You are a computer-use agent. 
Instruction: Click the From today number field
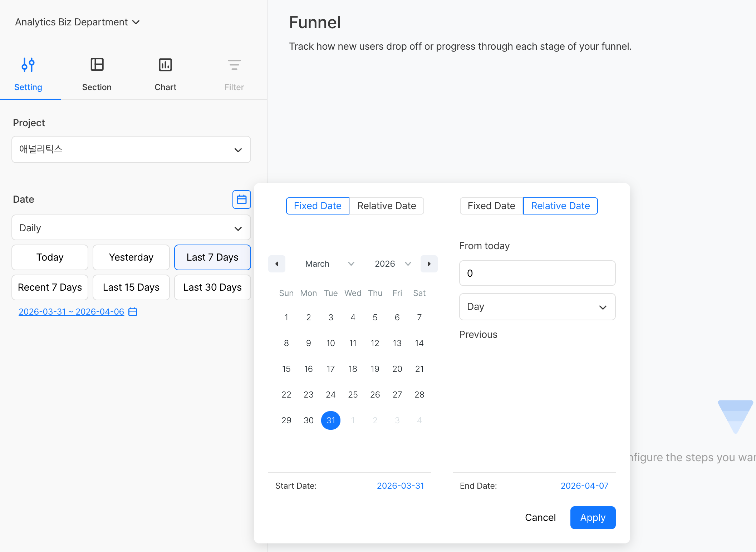click(x=537, y=273)
